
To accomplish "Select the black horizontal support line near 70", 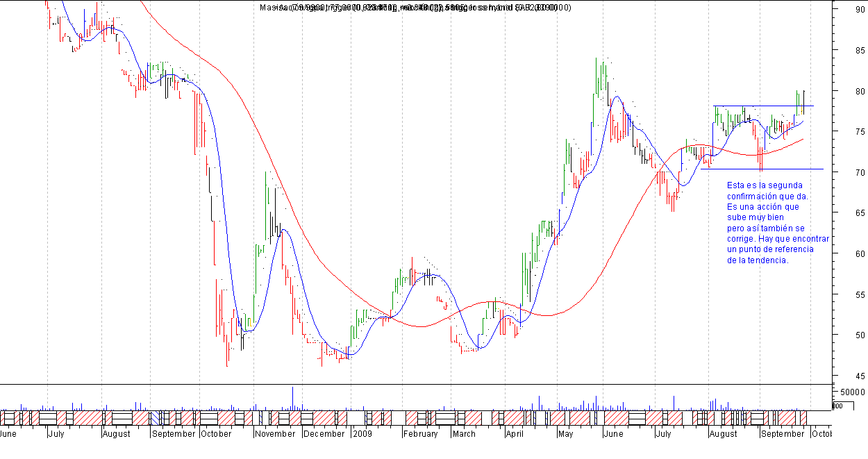I will point(762,169).
